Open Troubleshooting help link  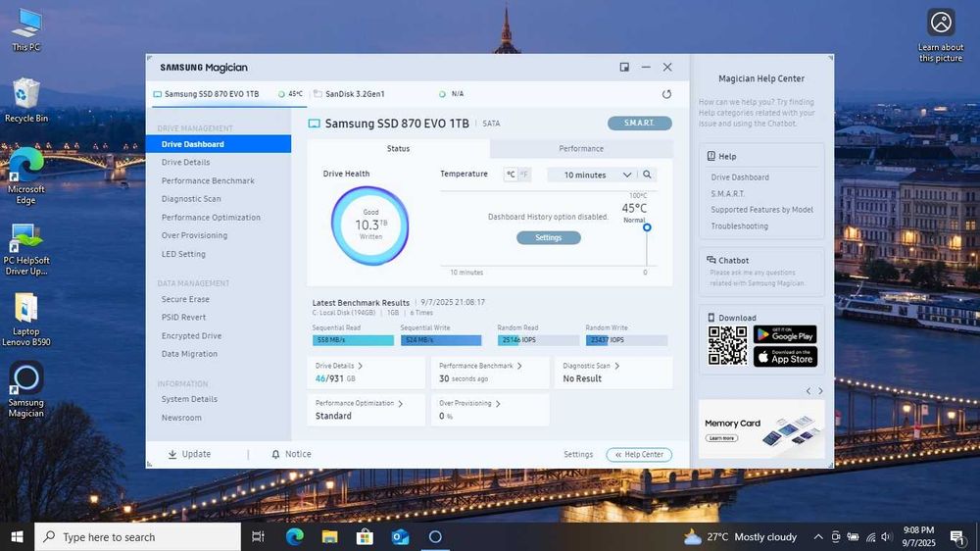(x=739, y=226)
